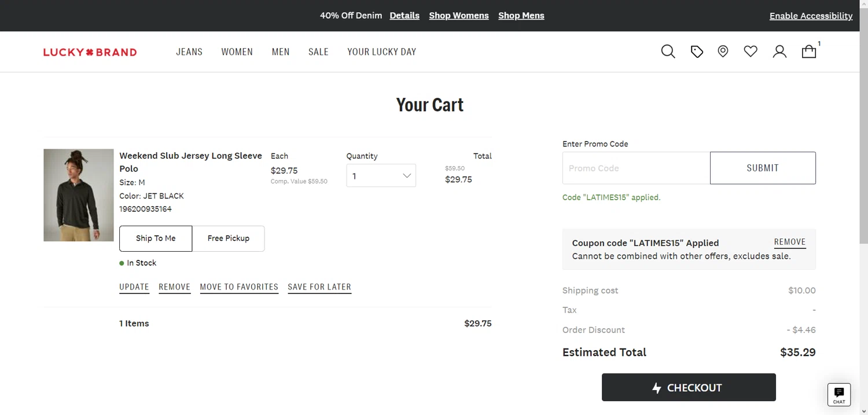
Task: Open the Women menu
Action: pyautogui.click(x=237, y=52)
